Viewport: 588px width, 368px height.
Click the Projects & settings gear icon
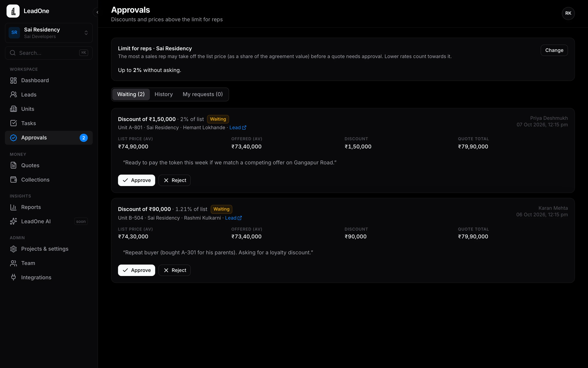coord(13,249)
